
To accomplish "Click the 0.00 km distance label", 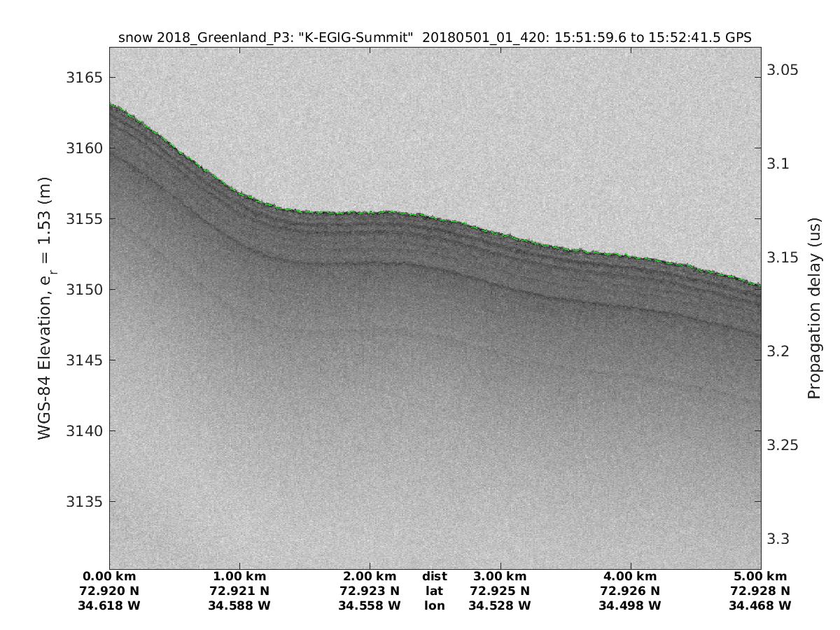I will pyautogui.click(x=110, y=576).
